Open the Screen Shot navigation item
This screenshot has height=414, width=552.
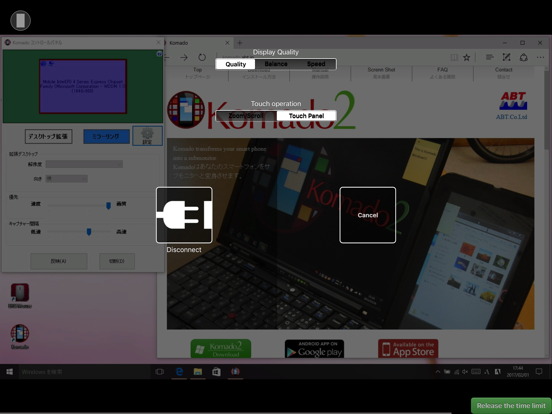[x=381, y=73]
